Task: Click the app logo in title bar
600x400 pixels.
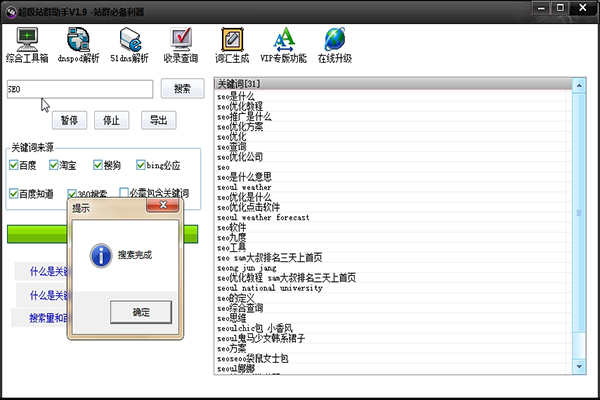Action: coord(11,12)
